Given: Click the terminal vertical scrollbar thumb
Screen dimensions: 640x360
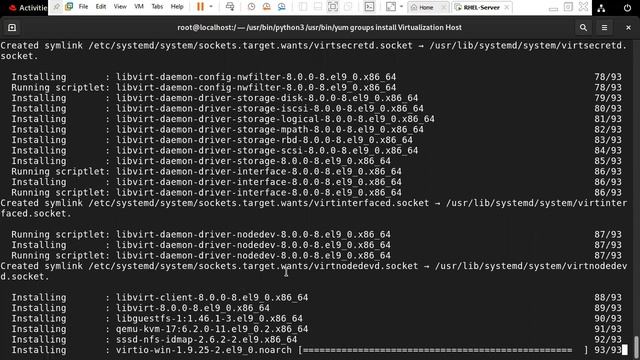Looking at the screenshot, I should pyautogui.click(x=636, y=346).
